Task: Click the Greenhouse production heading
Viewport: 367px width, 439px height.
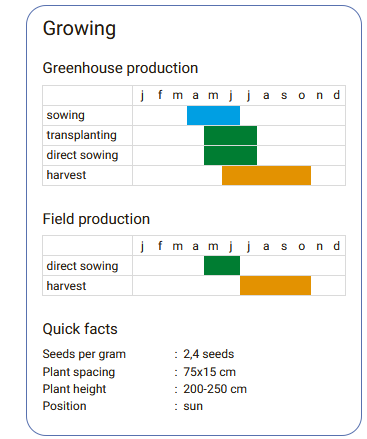Action: pyautogui.click(x=120, y=68)
